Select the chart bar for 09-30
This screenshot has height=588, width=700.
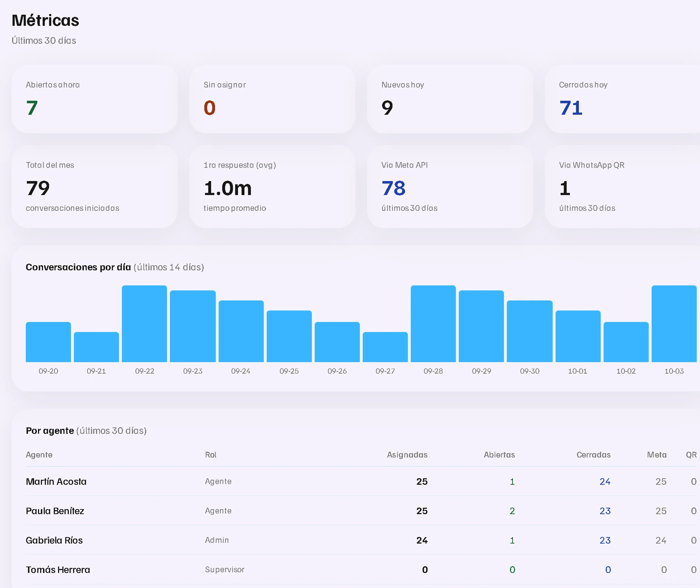530,331
